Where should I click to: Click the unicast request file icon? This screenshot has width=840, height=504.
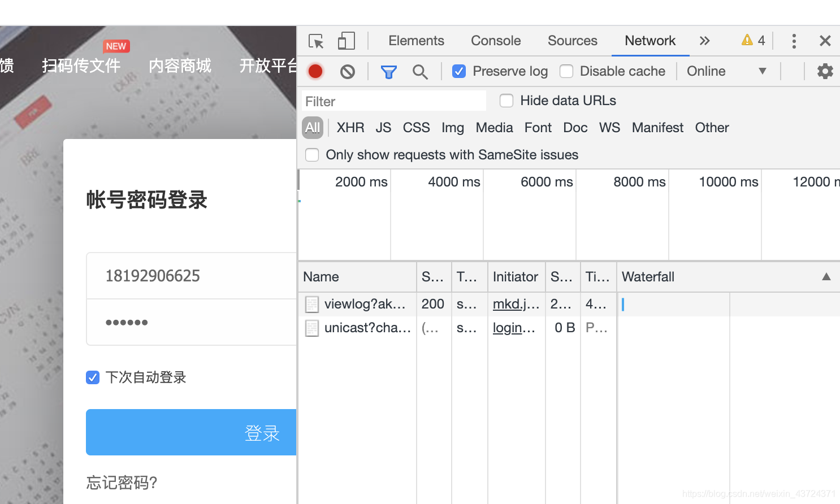(312, 328)
